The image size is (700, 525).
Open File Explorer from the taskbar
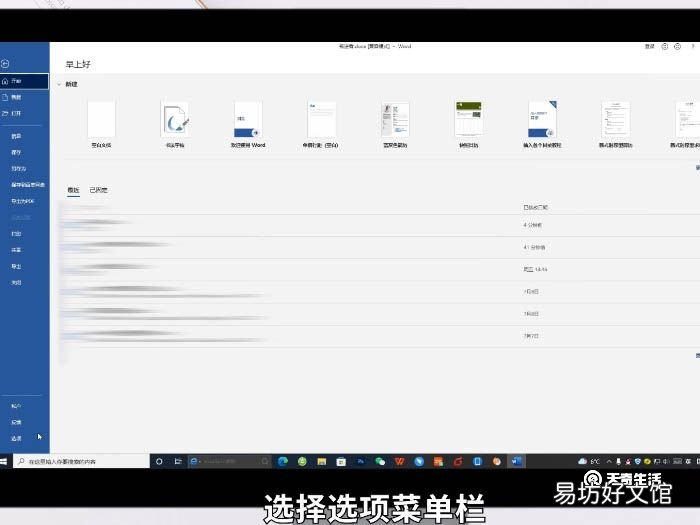[x=321, y=462]
